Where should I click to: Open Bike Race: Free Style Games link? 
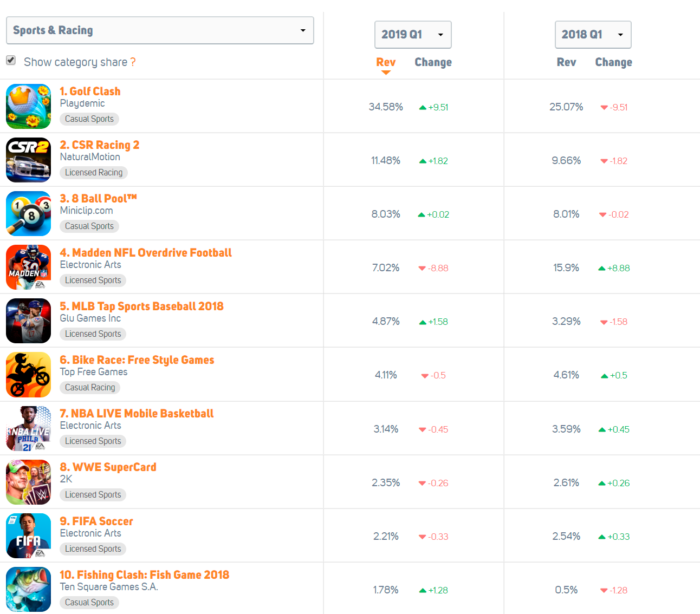[x=137, y=360]
